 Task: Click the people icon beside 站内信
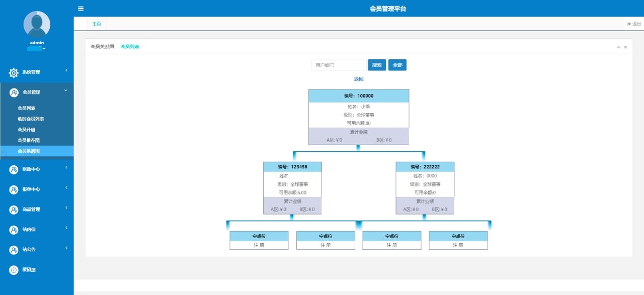(14, 230)
